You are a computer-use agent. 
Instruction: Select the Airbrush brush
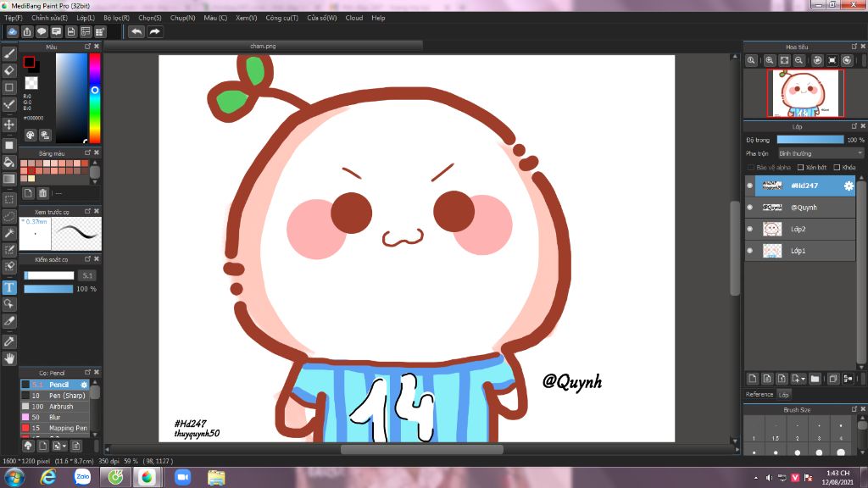(x=55, y=406)
